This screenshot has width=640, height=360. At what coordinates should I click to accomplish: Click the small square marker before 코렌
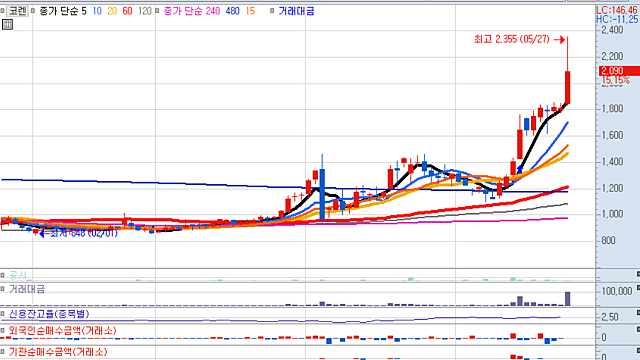pyautogui.click(x=2, y=11)
